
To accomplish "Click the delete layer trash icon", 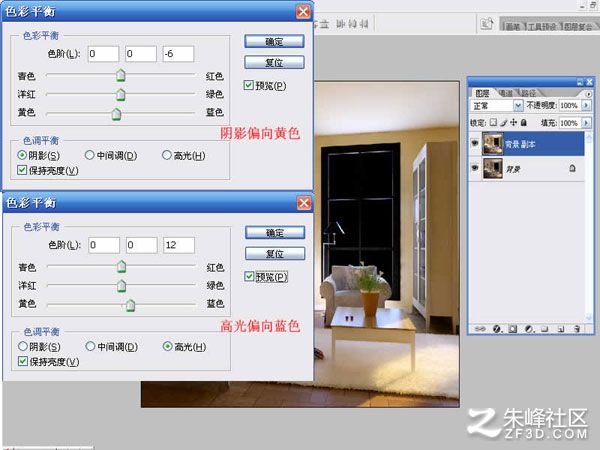I will (x=577, y=329).
